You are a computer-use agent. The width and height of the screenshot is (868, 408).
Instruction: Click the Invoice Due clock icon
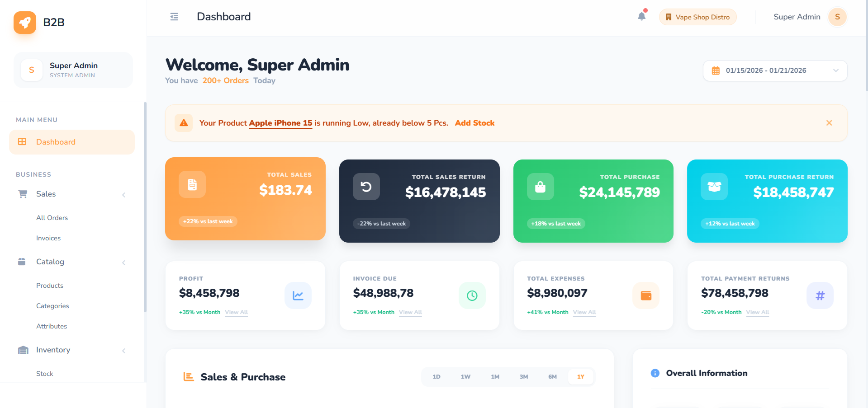[x=472, y=295]
